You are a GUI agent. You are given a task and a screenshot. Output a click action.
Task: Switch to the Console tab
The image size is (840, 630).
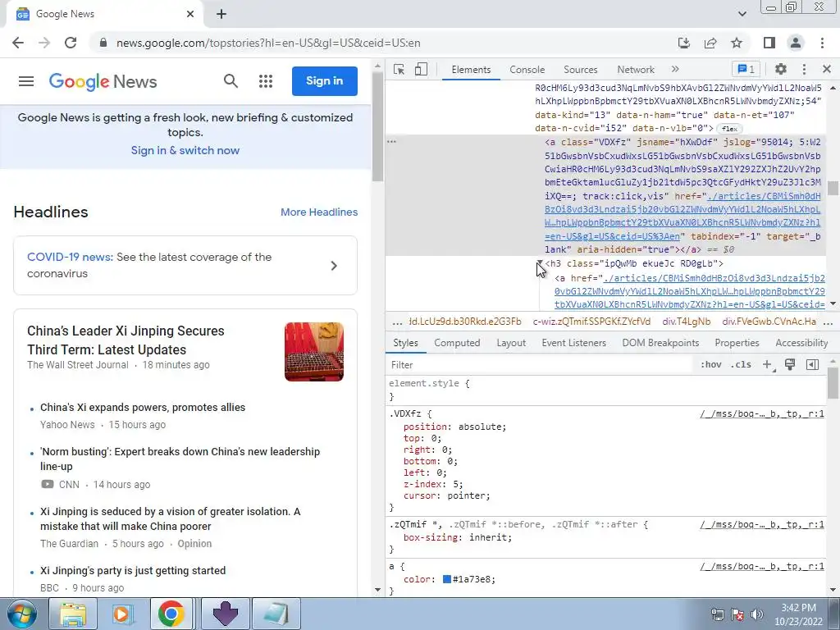[527, 70]
